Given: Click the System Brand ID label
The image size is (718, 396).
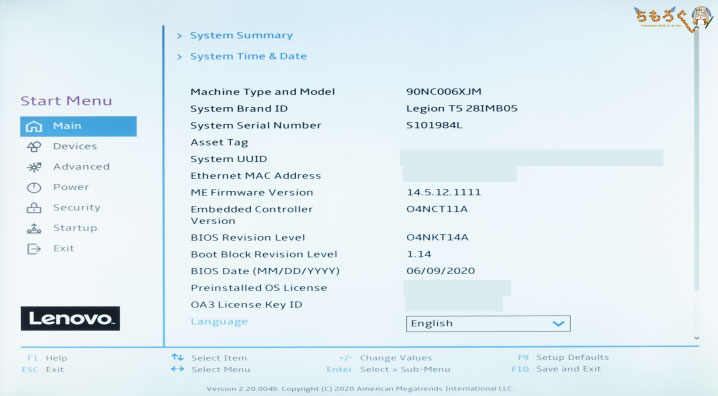Looking at the screenshot, I should (239, 108).
